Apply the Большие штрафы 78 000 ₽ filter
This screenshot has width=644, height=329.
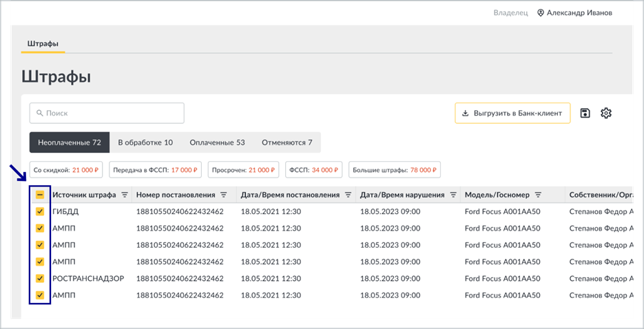click(x=395, y=170)
